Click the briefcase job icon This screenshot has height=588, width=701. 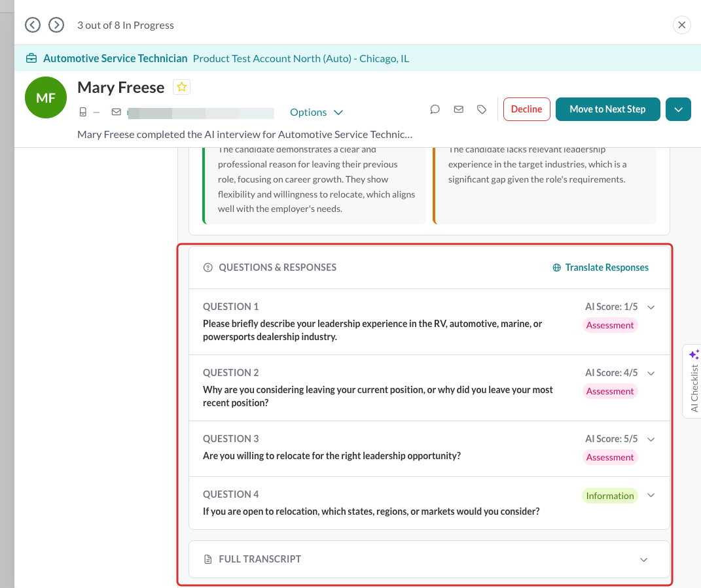point(31,58)
